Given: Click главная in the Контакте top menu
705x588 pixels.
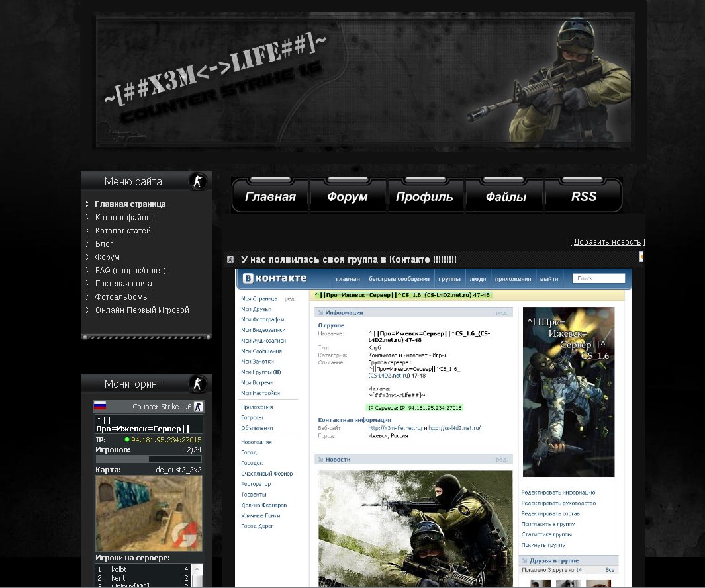Looking at the screenshot, I should pyautogui.click(x=348, y=279).
